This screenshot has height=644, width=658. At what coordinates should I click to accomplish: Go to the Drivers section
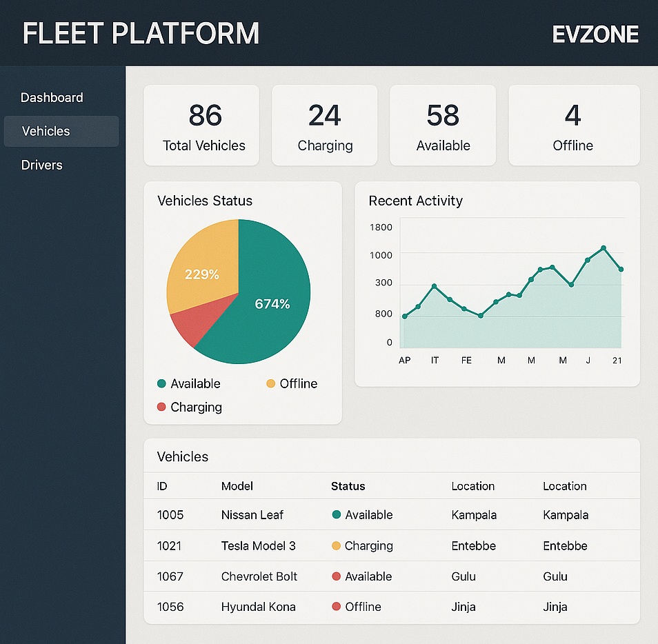(x=42, y=165)
